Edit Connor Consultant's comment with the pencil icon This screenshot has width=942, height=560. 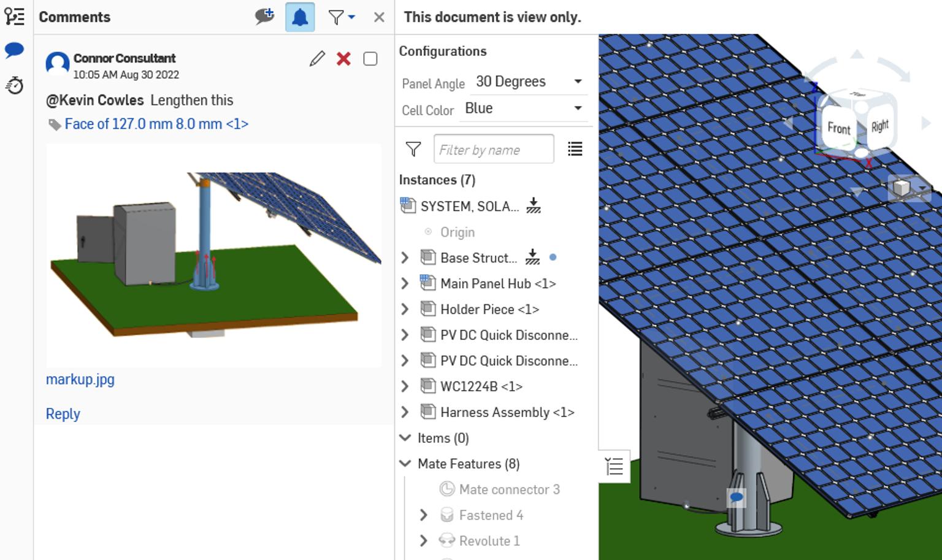tap(316, 59)
